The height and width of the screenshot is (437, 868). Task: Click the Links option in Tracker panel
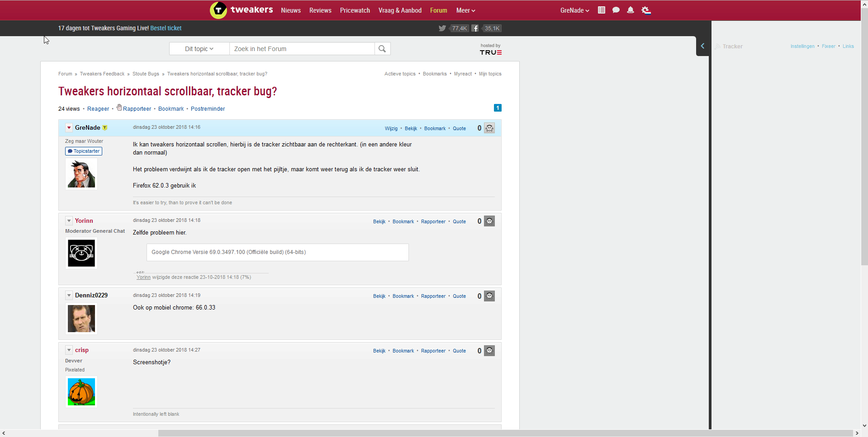[x=848, y=46]
